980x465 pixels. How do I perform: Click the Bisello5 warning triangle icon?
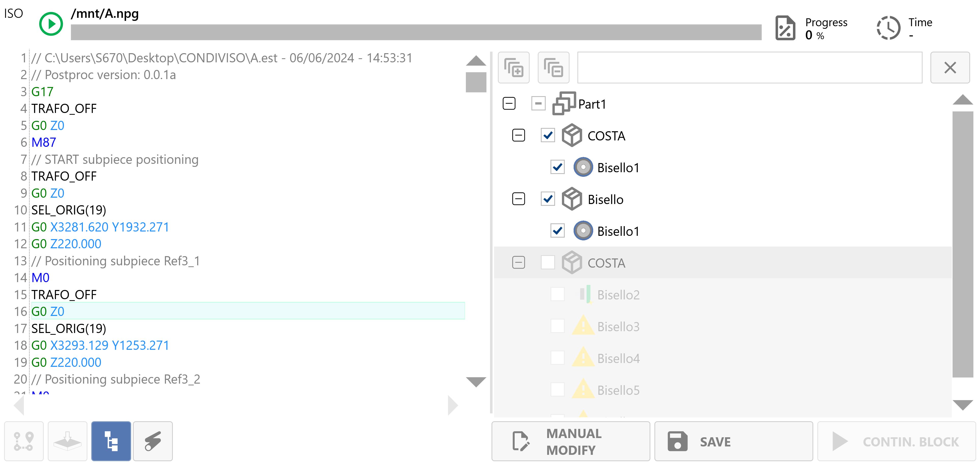583,389
